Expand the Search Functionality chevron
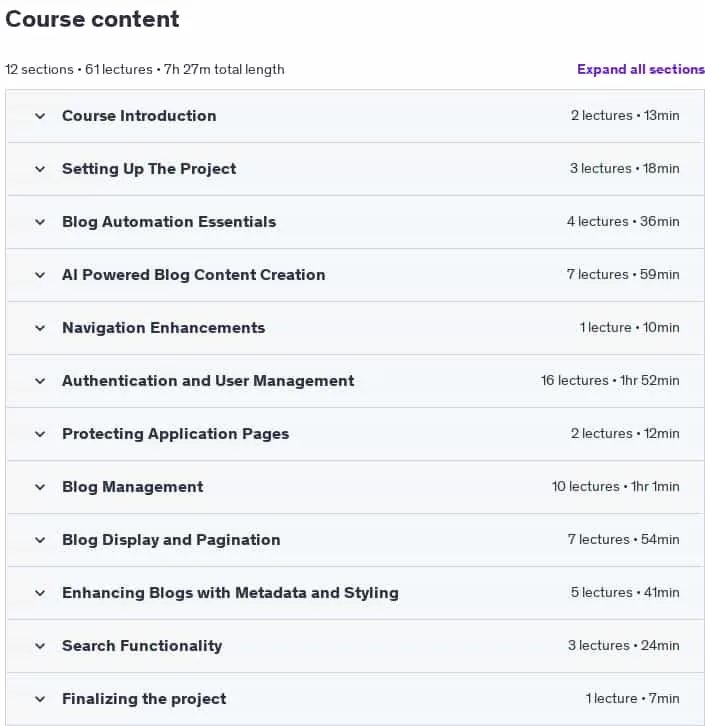 pos(40,646)
